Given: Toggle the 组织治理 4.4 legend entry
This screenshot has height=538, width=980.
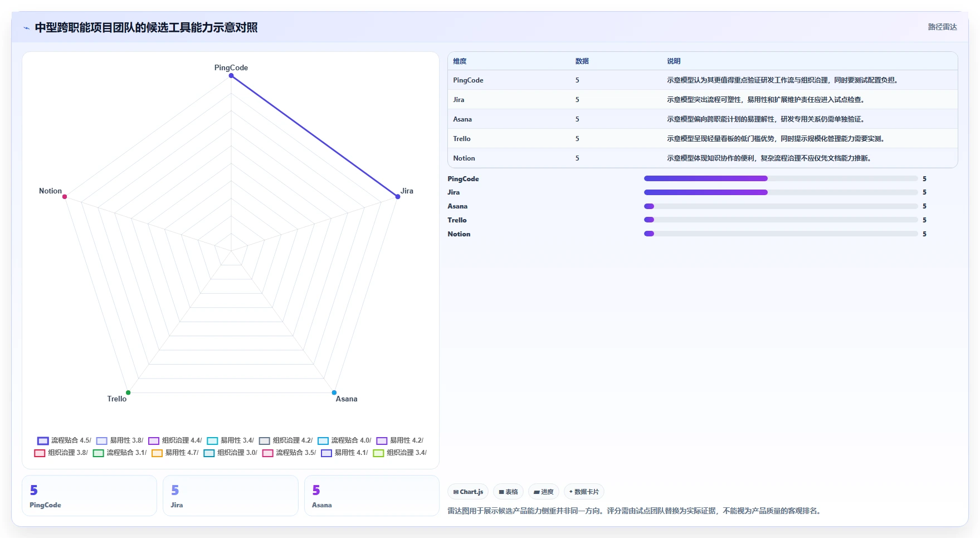Looking at the screenshot, I should coord(175,440).
